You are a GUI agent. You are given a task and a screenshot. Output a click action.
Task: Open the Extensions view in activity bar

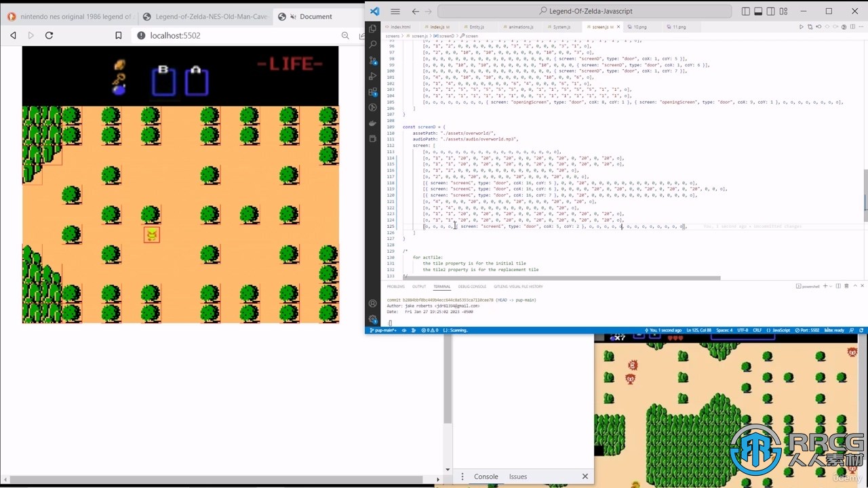[373, 91]
